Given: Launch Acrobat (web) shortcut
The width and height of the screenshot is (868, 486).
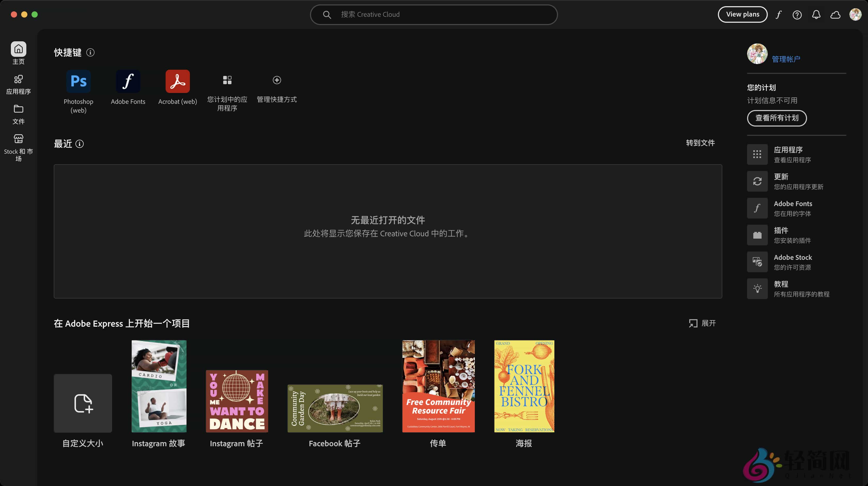Looking at the screenshot, I should 177,82.
